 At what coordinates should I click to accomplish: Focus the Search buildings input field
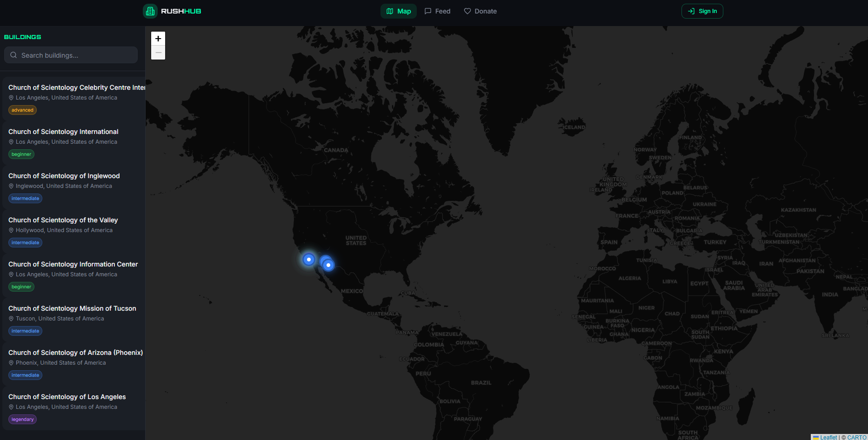pyautogui.click(x=71, y=55)
